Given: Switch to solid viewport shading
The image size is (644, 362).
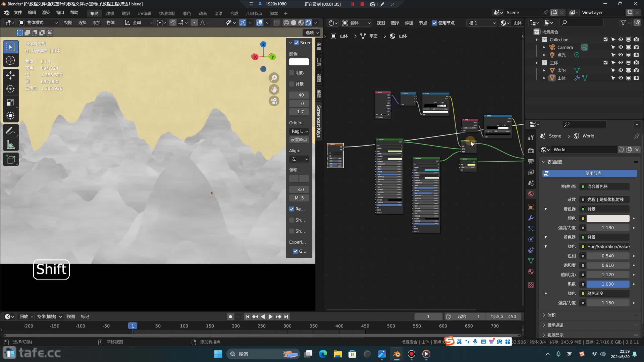Looking at the screenshot, I should click(294, 23).
